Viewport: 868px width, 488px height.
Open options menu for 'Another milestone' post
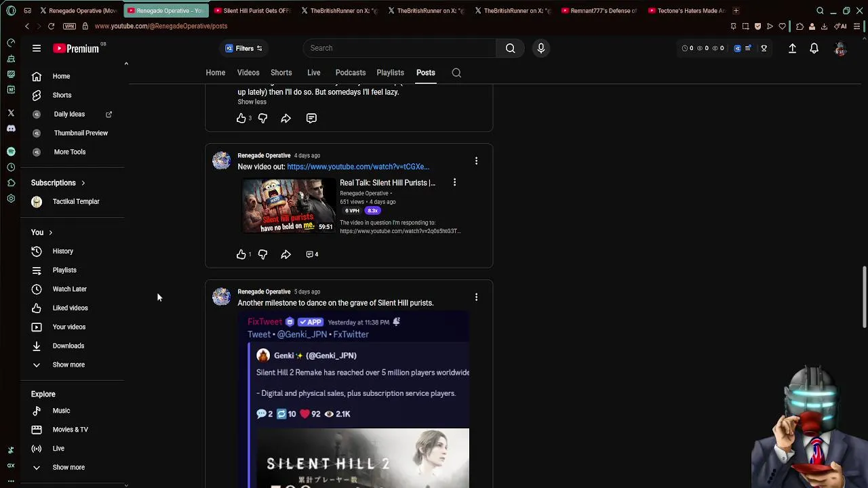coord(476,297)
